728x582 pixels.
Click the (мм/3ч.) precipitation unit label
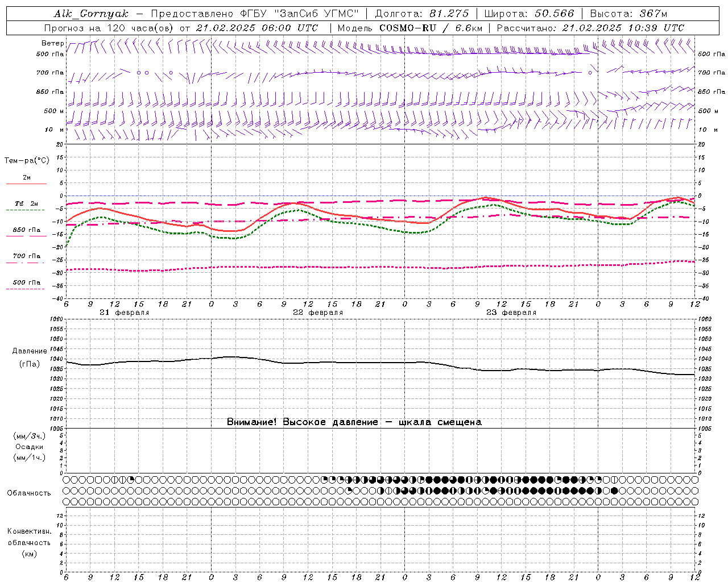[x=30, y=436]
